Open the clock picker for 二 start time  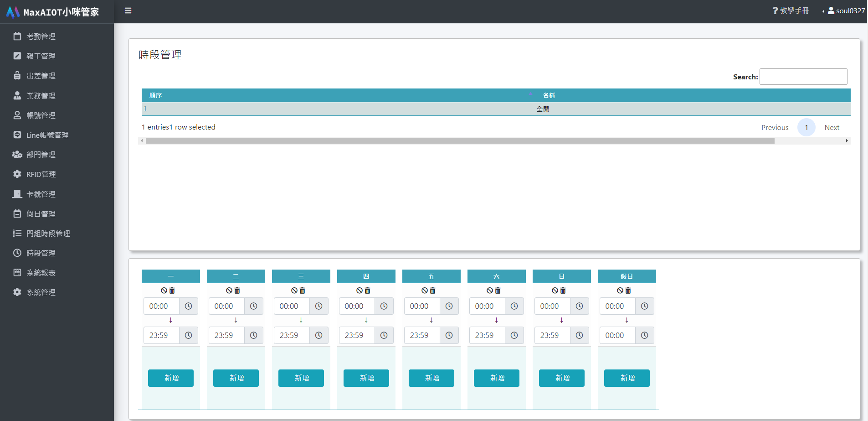[x=254, y=306]
